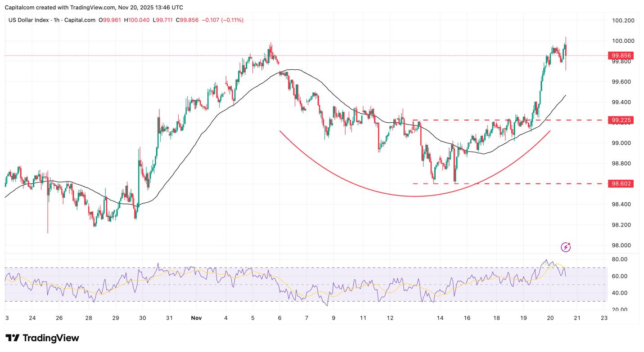Click the 100.000 level on the price scale
Viewport: 644px width, 352px height.
[623, 41]
